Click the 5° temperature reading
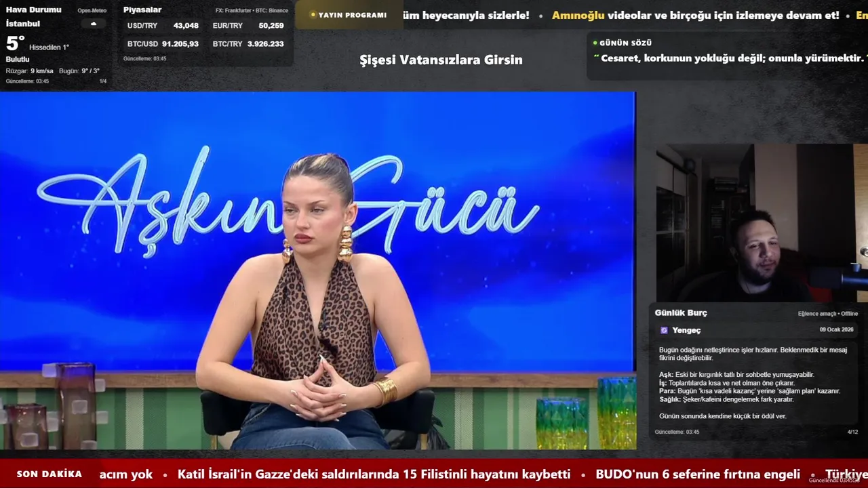 pyautogui.click(x=15, y=44)
